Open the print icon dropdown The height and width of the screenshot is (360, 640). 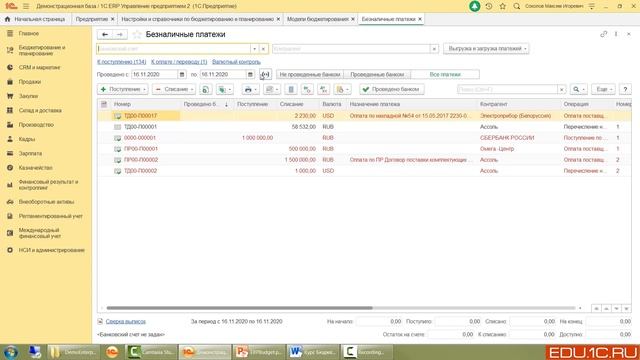250,89
